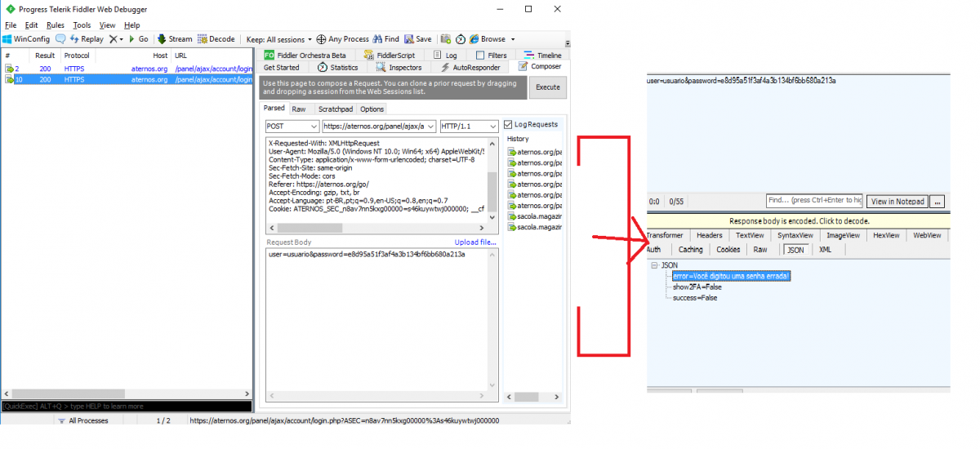Open the Timeline tab

click(542, 56)
